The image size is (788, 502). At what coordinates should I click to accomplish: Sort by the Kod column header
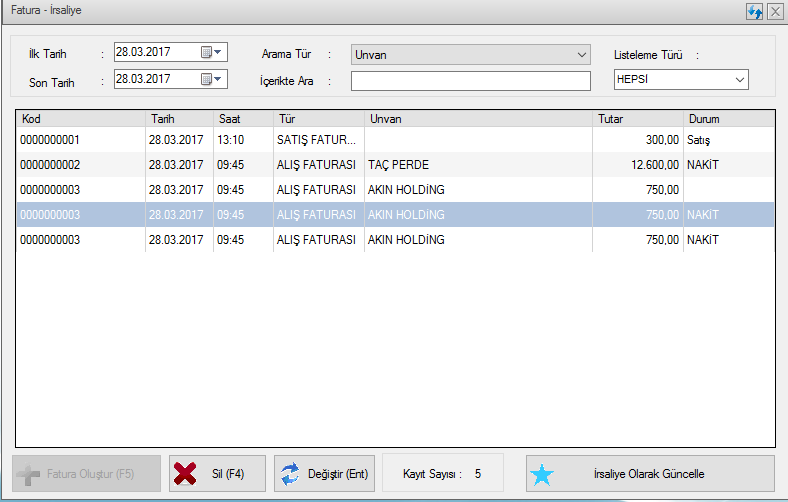80,118
